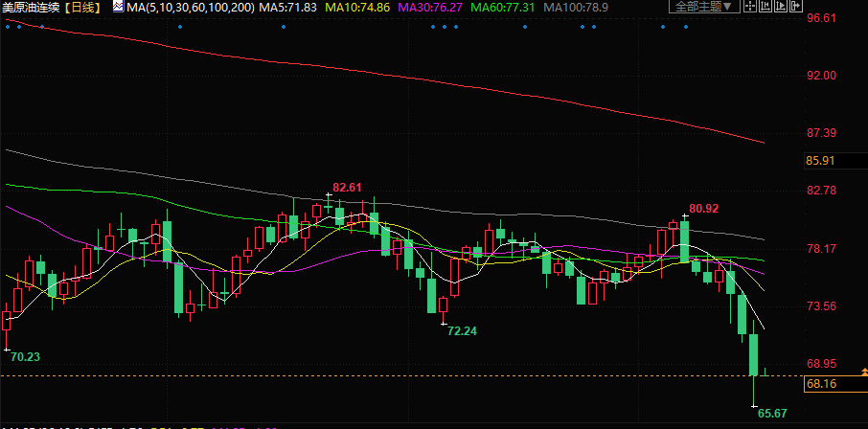Click the 82.61 high price annotation

click(x=347, y=187)
